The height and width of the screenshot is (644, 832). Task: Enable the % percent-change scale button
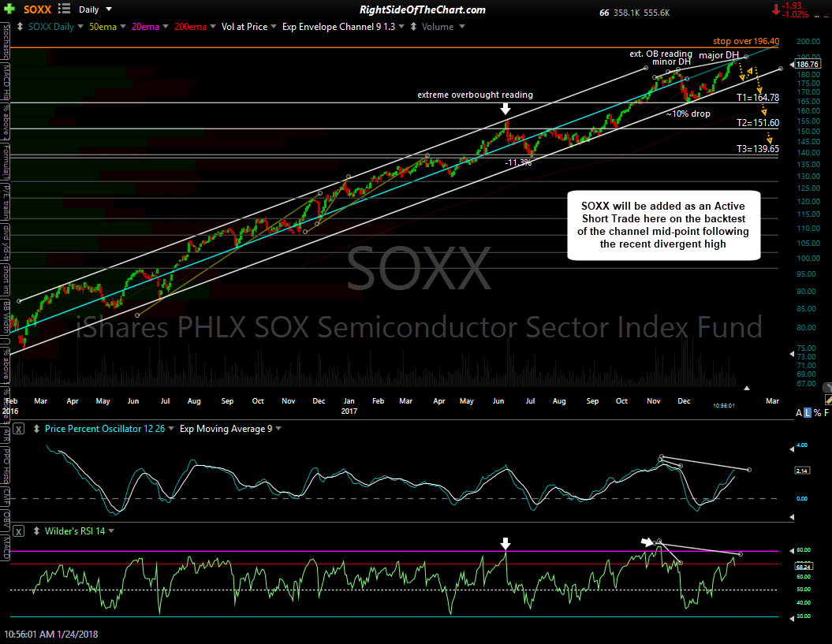coord(817,412)
